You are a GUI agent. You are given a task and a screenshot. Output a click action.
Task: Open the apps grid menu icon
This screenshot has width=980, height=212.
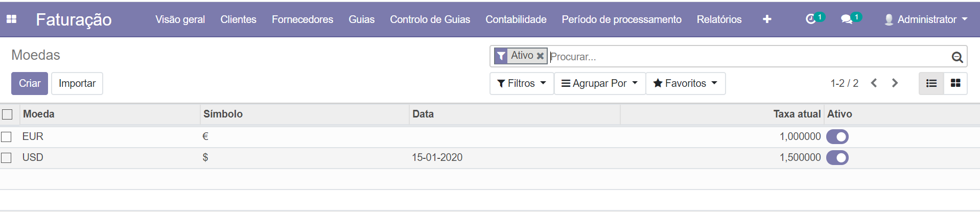(x=11, y=19)
